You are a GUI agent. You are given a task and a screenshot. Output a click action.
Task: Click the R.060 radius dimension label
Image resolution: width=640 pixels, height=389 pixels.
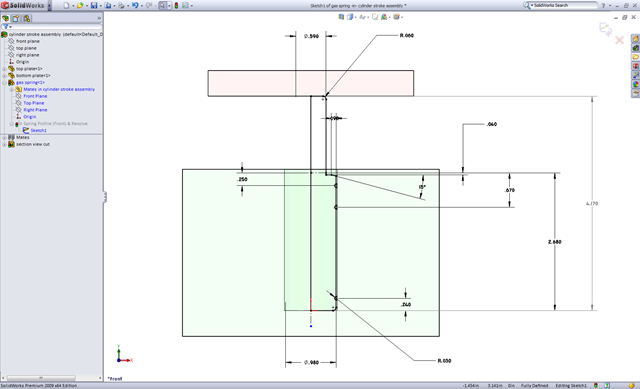pos(407,36)
